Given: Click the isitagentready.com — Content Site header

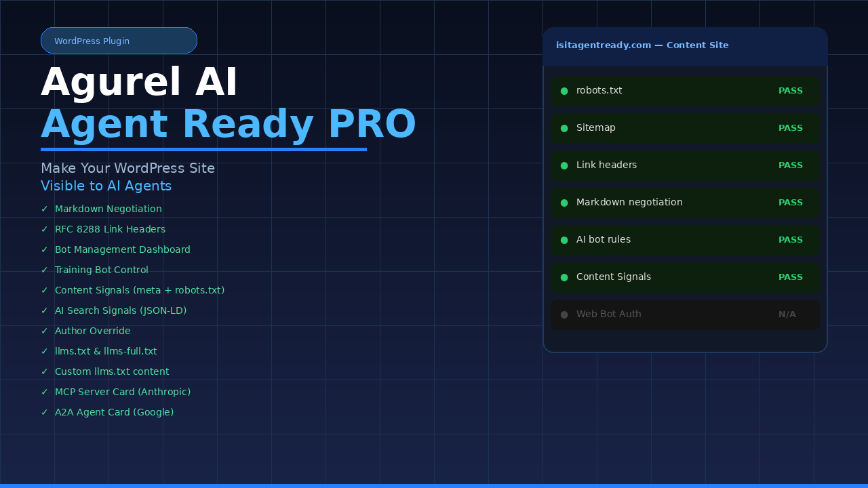Looking at the screenshot, I should [642, 45].
